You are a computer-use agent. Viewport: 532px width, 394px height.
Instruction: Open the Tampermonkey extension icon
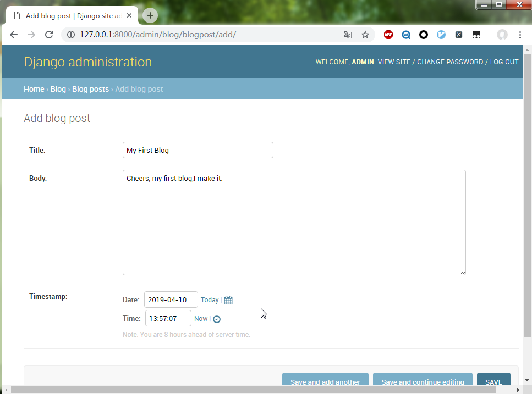pyautogui.click(x=476, y=35)
